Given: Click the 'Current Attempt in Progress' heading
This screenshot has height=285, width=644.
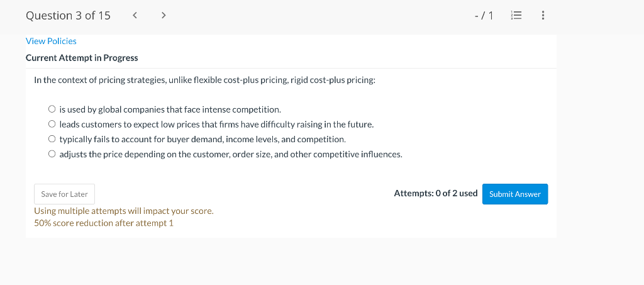Looking at the screenshot, I should pyautogui.click(x=82, y=58).
